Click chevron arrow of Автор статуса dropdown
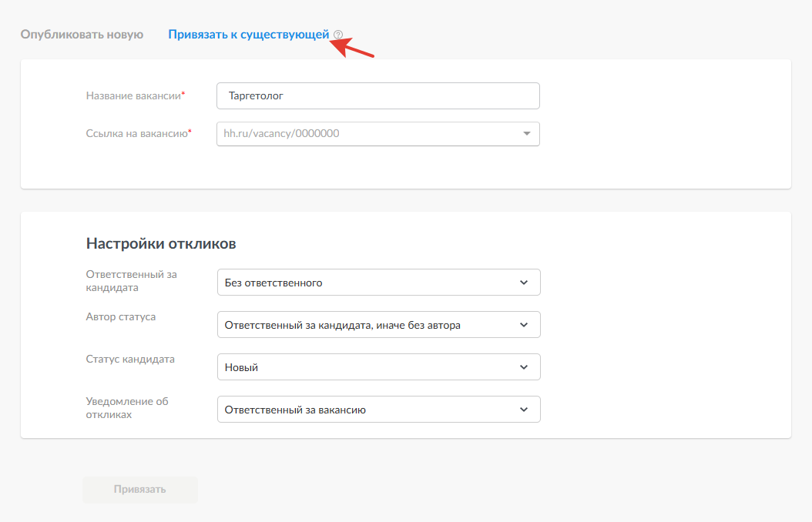 [524, 325]
